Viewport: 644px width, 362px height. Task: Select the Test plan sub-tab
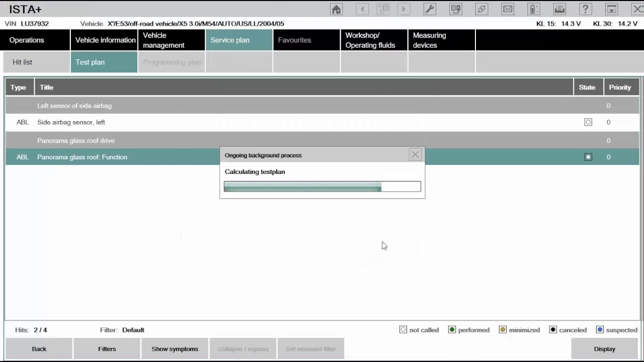click(104, 62)
